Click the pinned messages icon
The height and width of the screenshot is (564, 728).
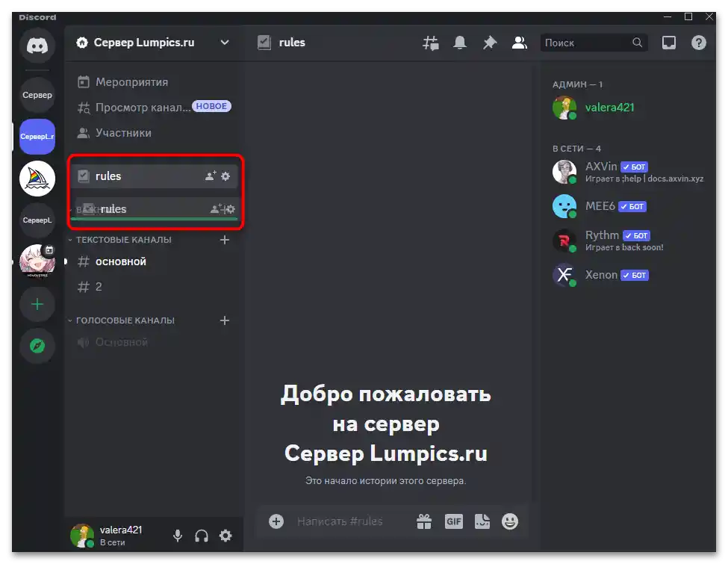pyautogui.click(x=489, y=43)
